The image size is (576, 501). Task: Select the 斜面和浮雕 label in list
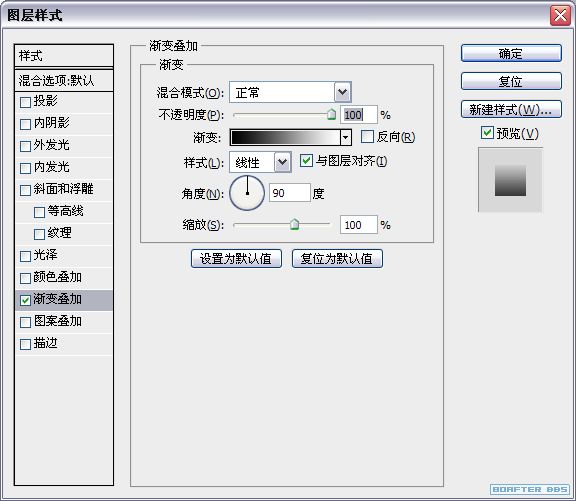tap(63, 189)
